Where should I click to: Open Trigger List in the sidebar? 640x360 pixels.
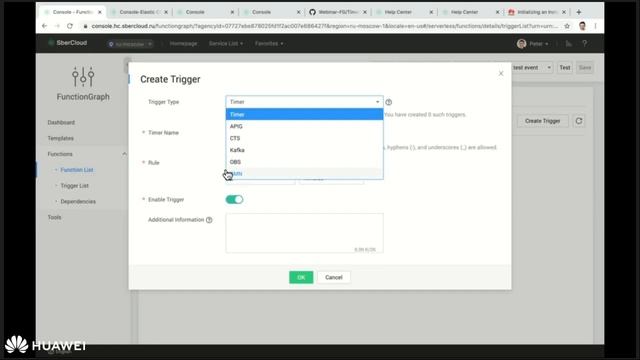[74, 186]
